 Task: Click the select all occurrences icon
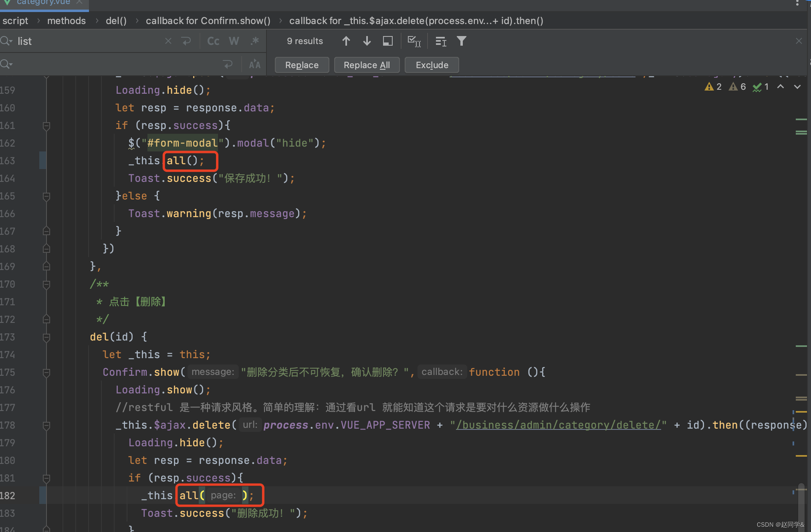(x=414, y=41)
